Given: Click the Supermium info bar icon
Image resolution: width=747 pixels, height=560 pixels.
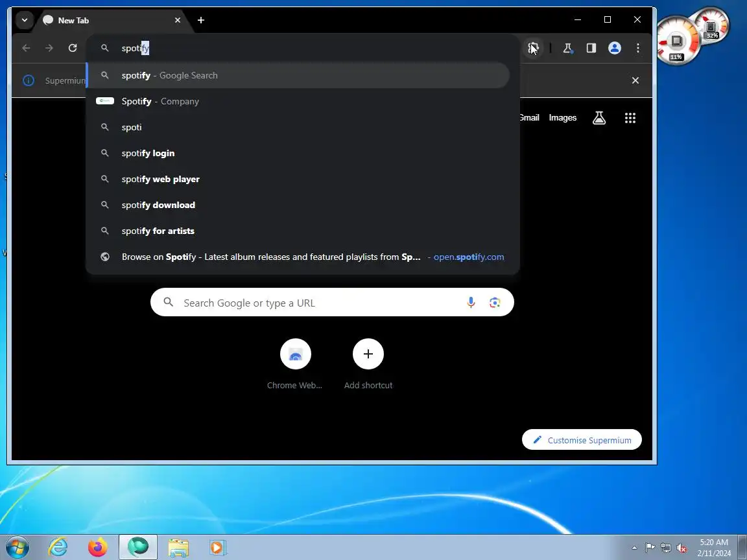Looking at the screenshot, I should pos(29,80).
